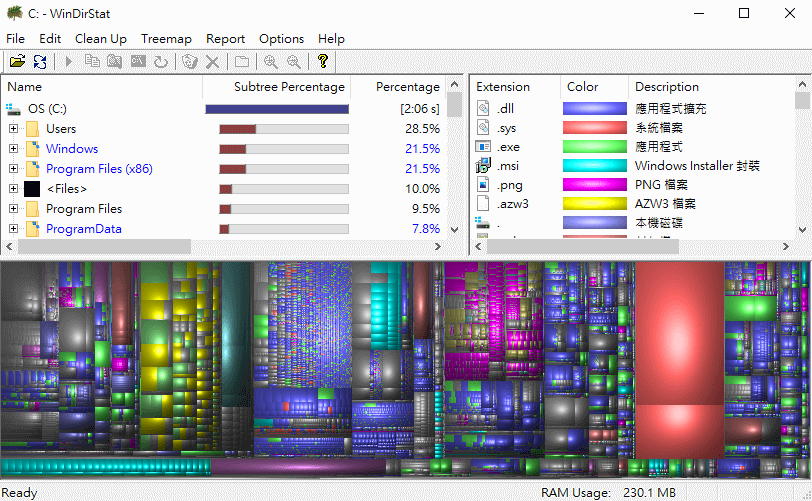
Task: Click the yellow question mark Help icon
Action: point(323,61)
